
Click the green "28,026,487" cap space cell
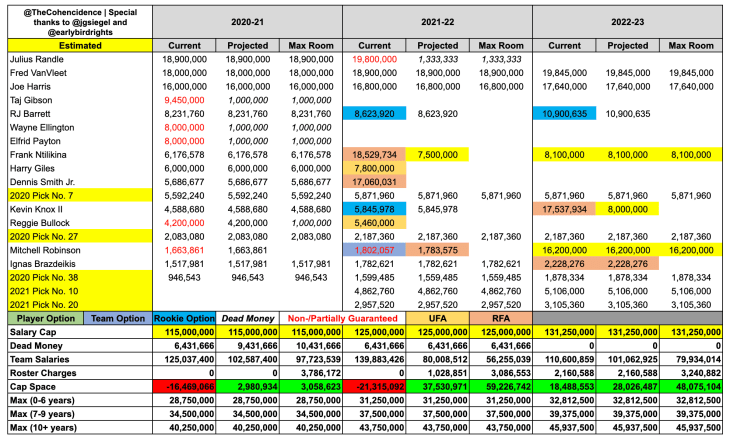click(x=628, y=387)
